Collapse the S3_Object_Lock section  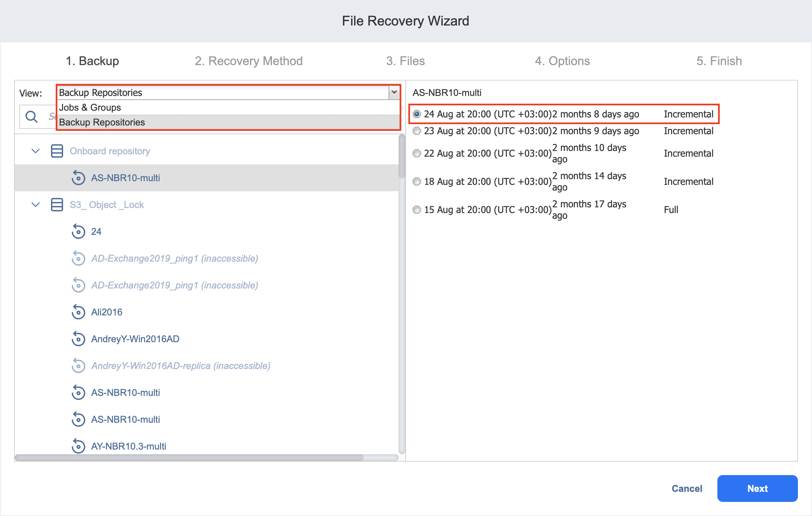(36, 204)
